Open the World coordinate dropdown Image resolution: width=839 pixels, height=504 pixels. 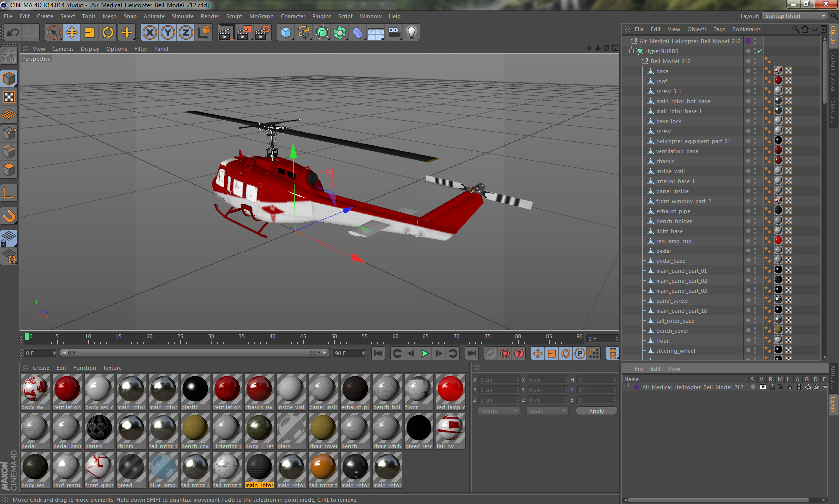[x=499, y=411]
